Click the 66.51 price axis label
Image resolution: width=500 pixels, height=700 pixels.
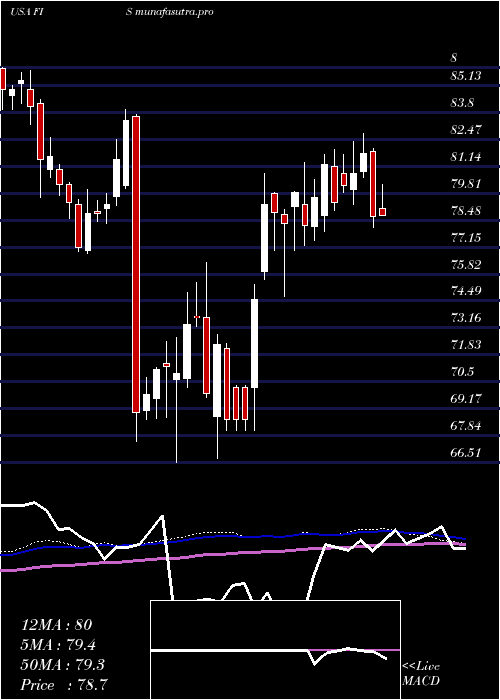pos(466,452)
